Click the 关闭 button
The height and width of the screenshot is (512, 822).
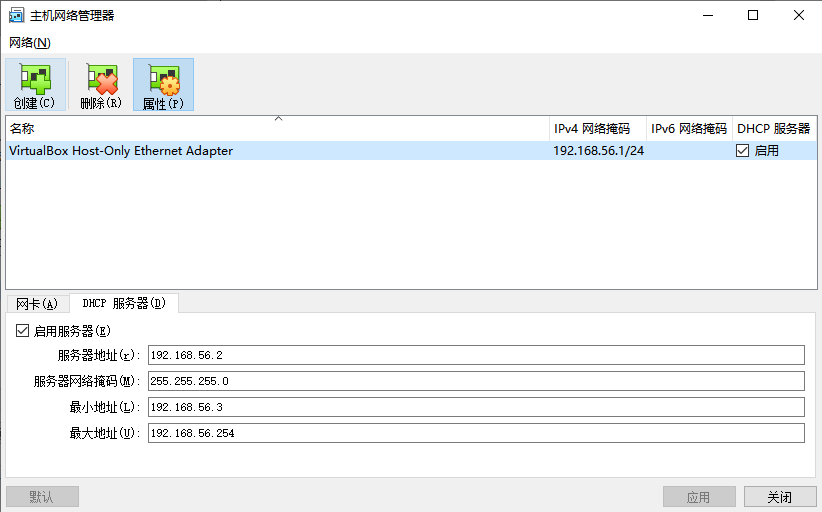pyautogui.click(x=780, y=496)
